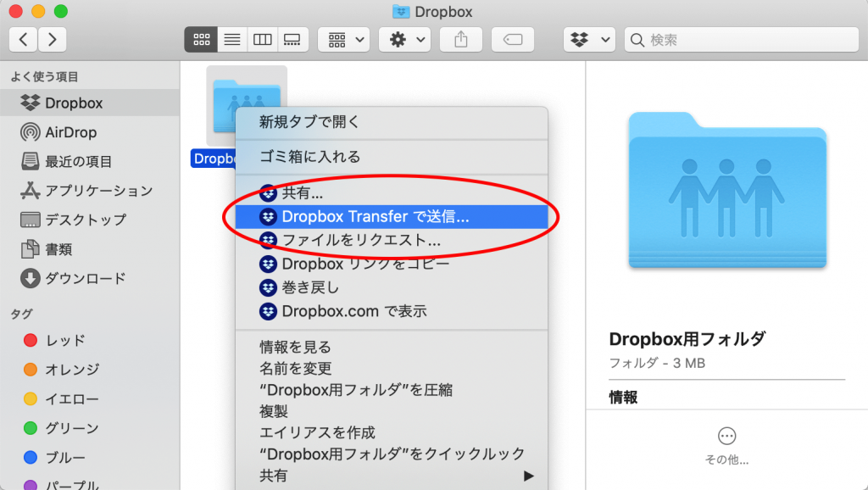Expand the 共有 submenu arrow at the bottom
This screenshot has height=490, width=868.
pyautogui.click(x=529, y=476)
